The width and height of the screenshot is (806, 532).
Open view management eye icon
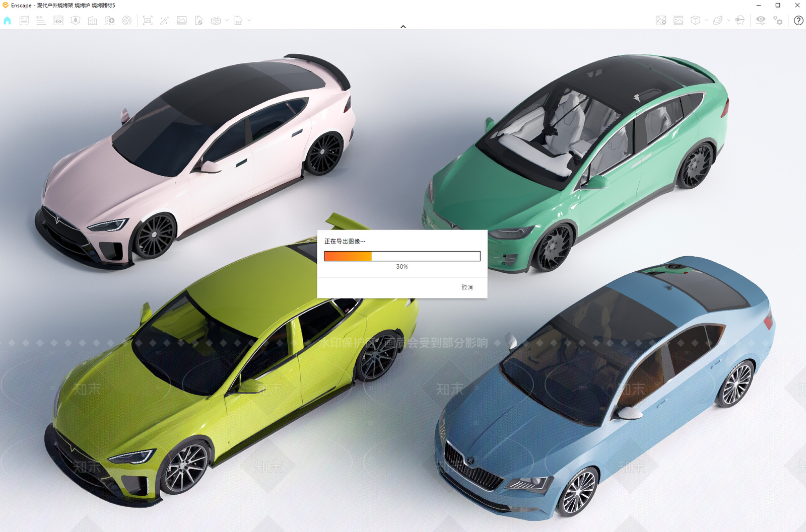tap(58, 21)
